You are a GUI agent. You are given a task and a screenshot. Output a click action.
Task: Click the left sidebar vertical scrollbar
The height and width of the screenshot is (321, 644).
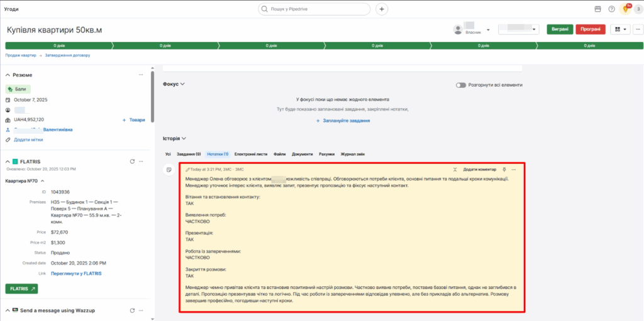click(x=152, y=97)
